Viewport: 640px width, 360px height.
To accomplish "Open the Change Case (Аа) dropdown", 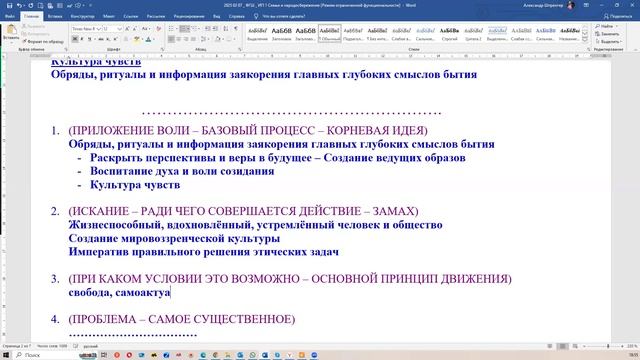I will [146, 29].
